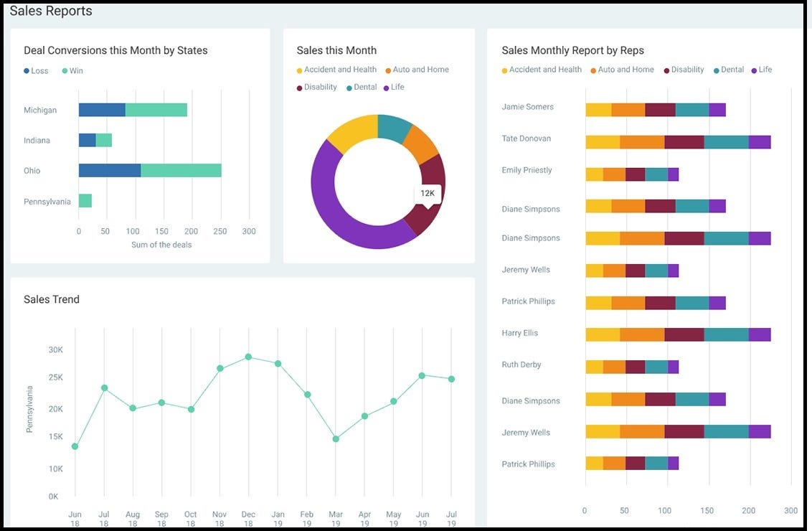Select Pennsylvania's bar in Deal Conversions chart
Screen dimensions: 812x531
(x=84, y=201)
